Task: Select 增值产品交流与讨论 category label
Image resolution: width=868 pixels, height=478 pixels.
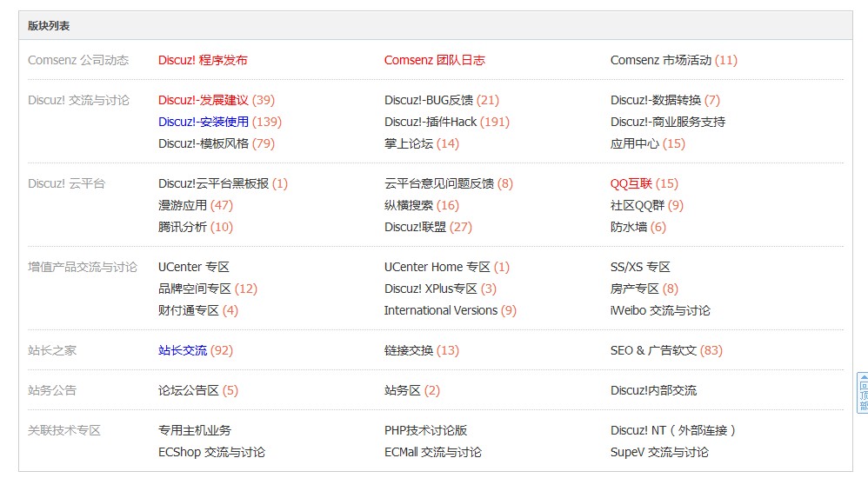Action: click(x=83, y=267)
